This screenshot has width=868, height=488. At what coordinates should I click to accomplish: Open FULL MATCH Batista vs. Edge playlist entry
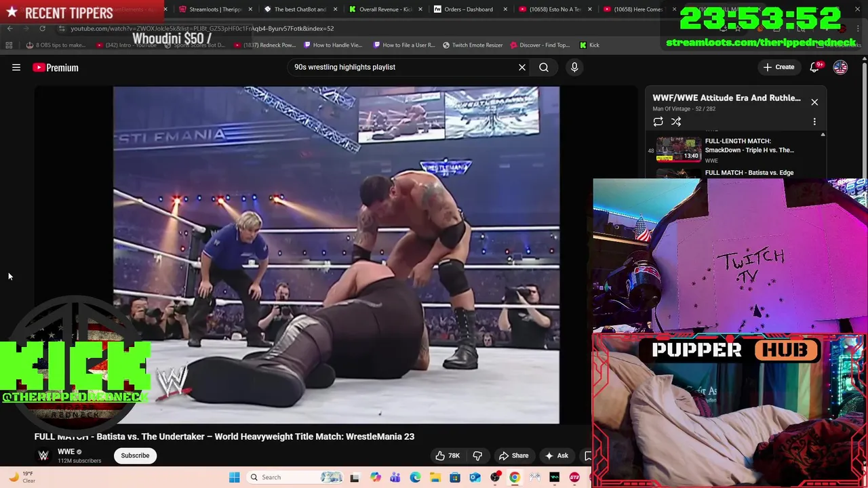pos(736,173)
